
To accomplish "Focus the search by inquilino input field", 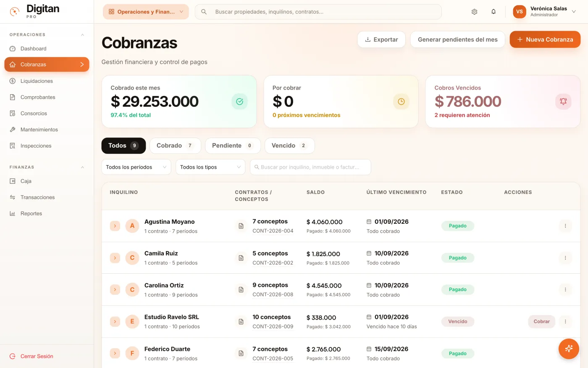I will (310, 167).
